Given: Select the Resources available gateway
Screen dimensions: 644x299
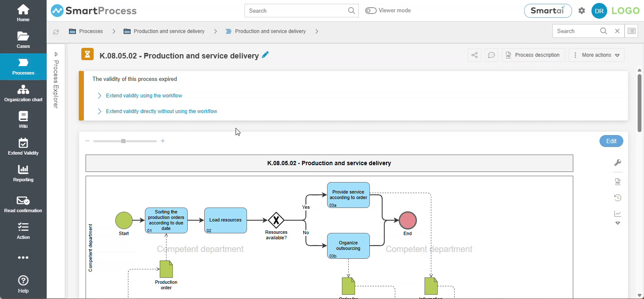Looking at the screenshot, I should pos(276,220).
